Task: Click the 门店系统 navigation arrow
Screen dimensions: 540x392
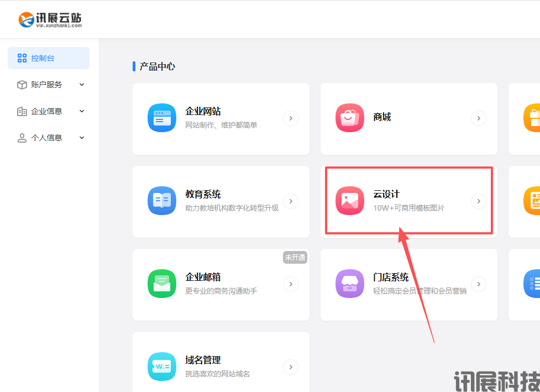Action: click(x=478, y=284)
